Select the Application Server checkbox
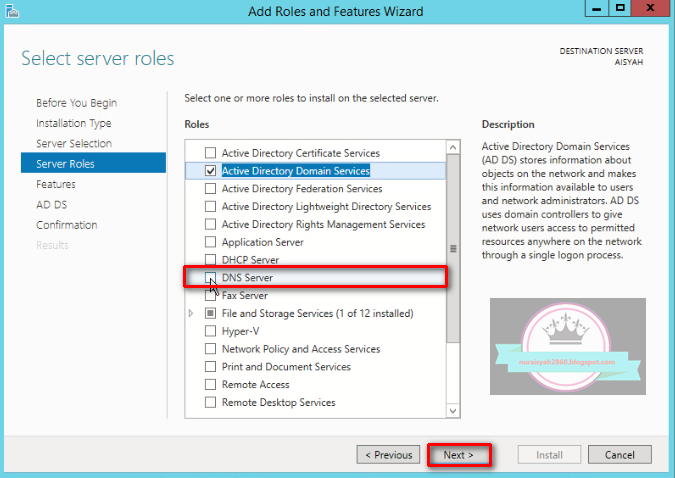Viewport: 675px width, 478px height. tap(210, 242)
